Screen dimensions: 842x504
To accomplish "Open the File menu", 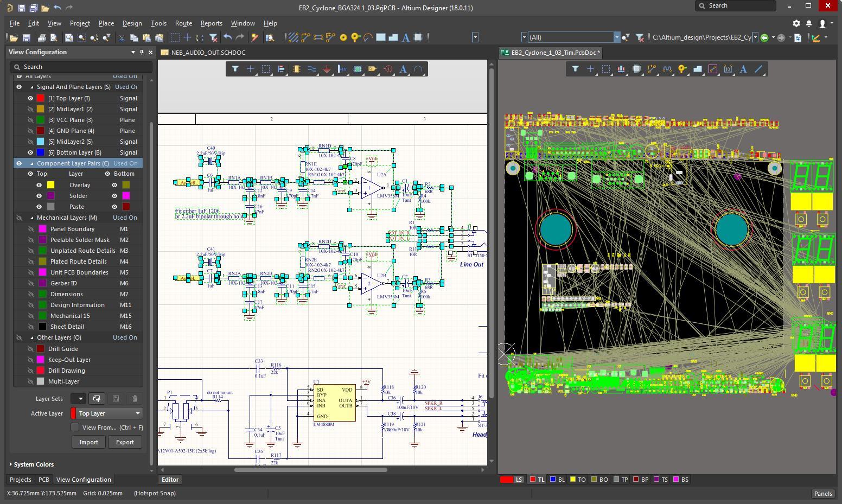I will [x=15, y=23].
